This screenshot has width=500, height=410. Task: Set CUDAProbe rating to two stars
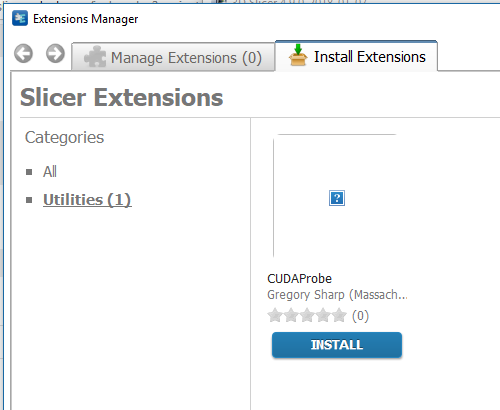point(291,315)
